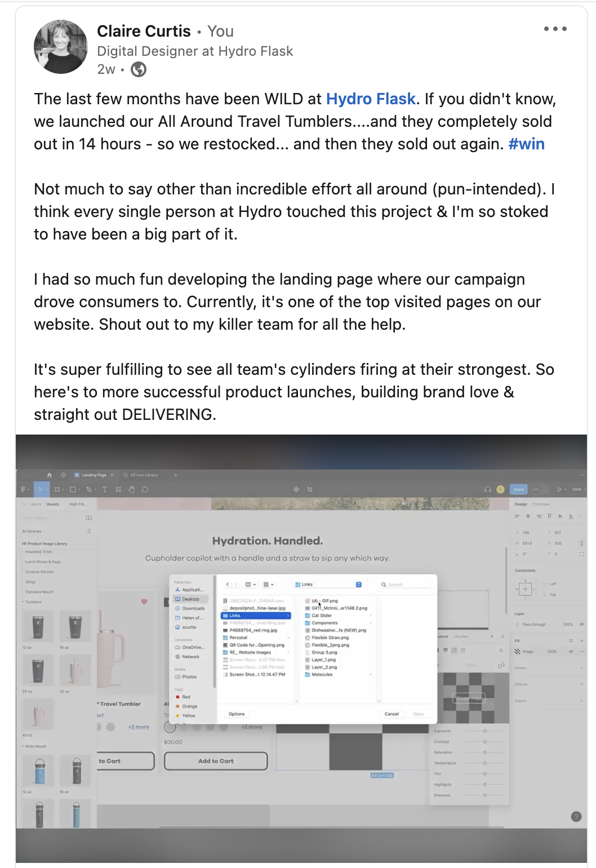Viewport: 596px width, 868px height.
Task: Select the Text tool in Figma
Action: [105, 489]
